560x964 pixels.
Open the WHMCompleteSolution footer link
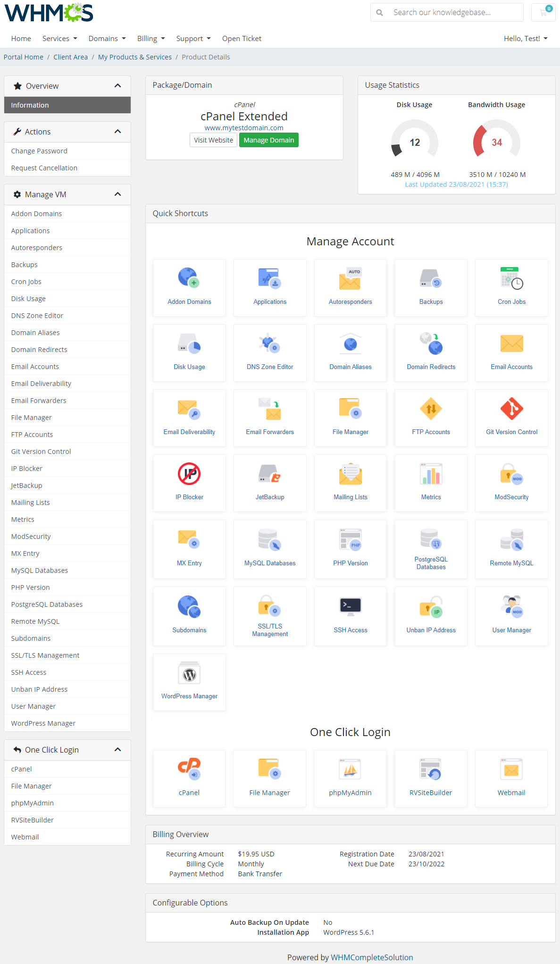pyautogui.click(x=372, y=957)
